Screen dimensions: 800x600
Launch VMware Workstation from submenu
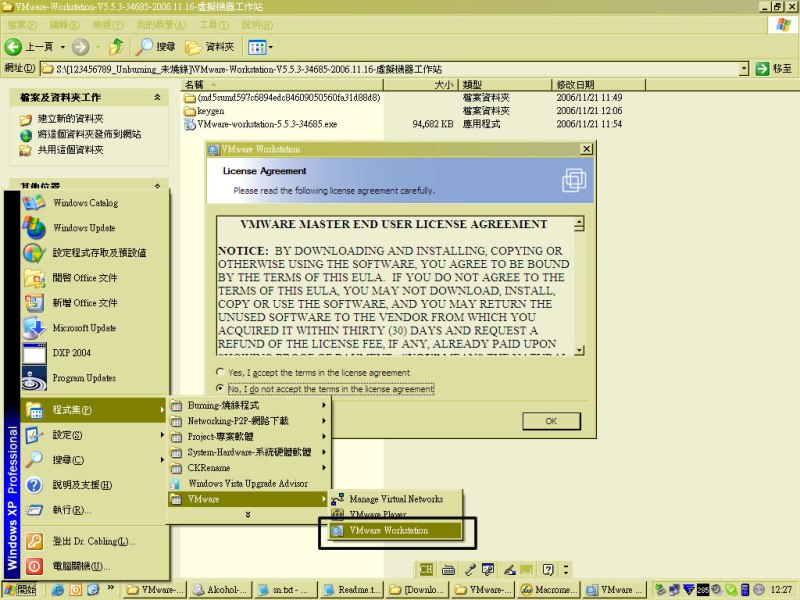[396, 531]
